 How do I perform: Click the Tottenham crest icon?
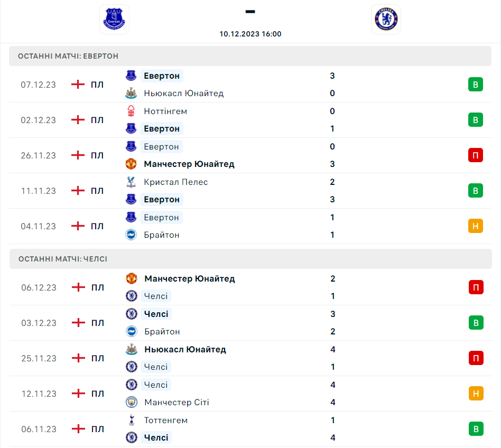(x=131, y=421)
